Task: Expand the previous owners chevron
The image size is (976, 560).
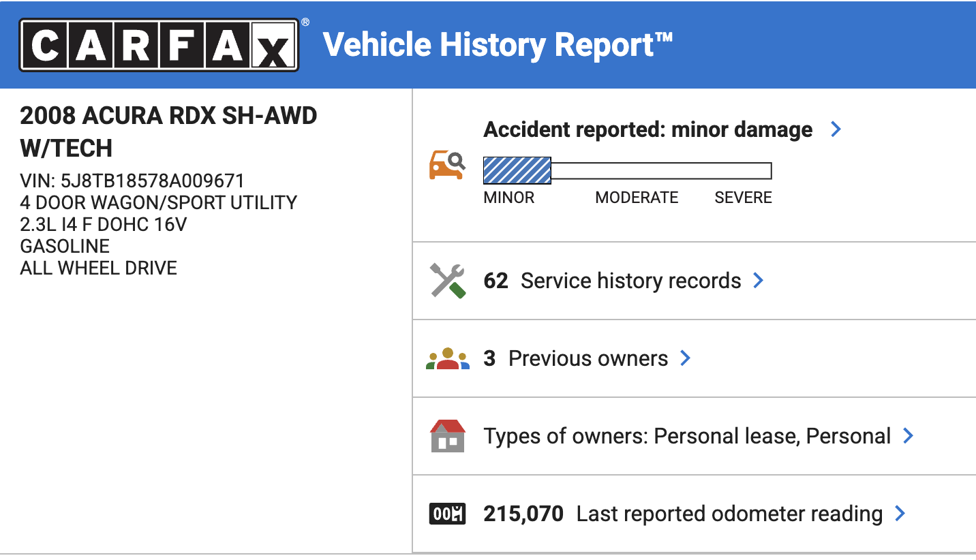Action: [686, 358]
